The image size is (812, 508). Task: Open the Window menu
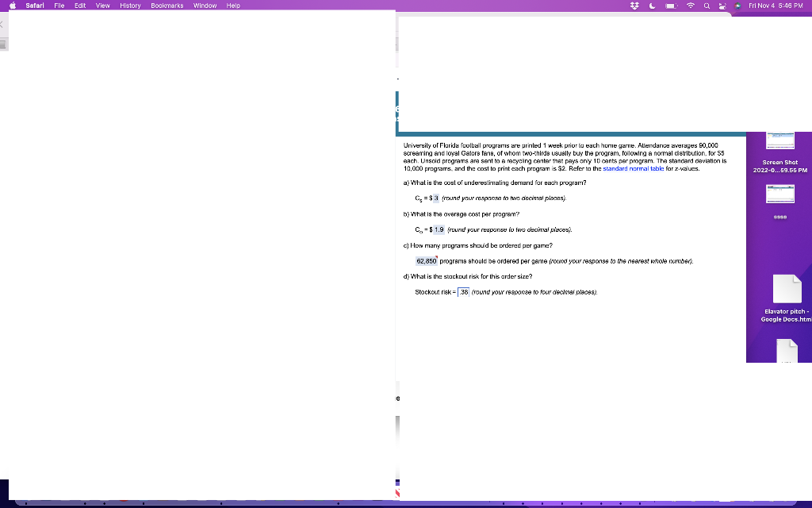(x=205, y=6)
